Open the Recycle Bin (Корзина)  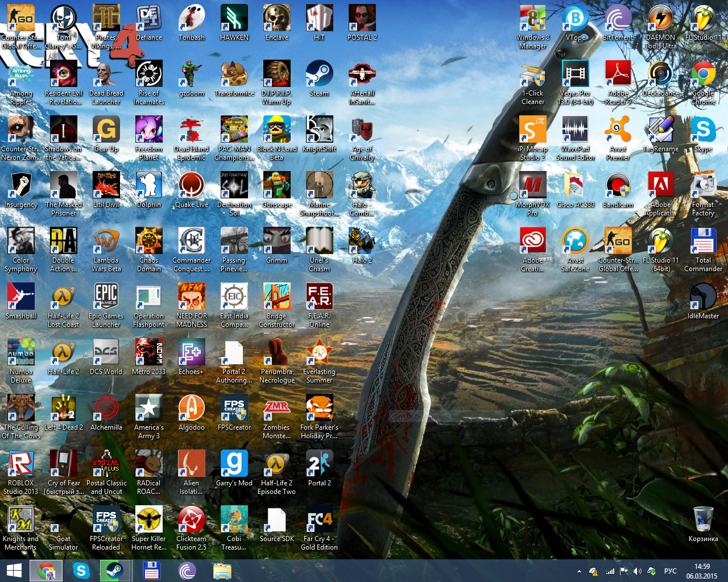pos(704,524)
